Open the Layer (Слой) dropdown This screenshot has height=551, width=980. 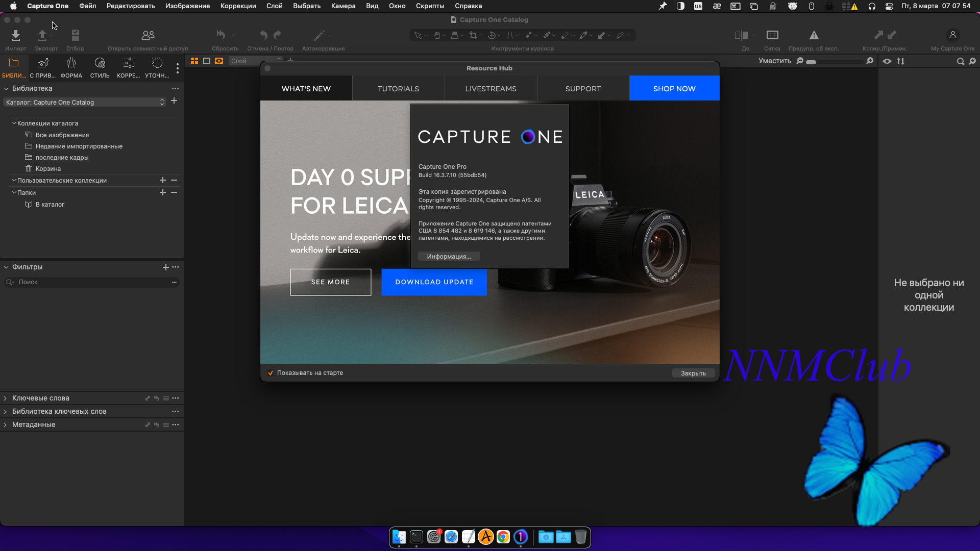click(x=256, y=61)
